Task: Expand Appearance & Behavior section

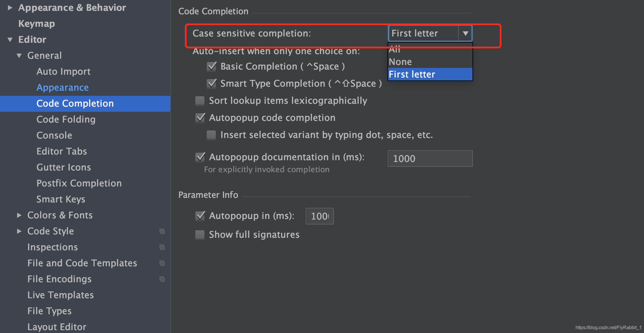Action: point(10,8)
